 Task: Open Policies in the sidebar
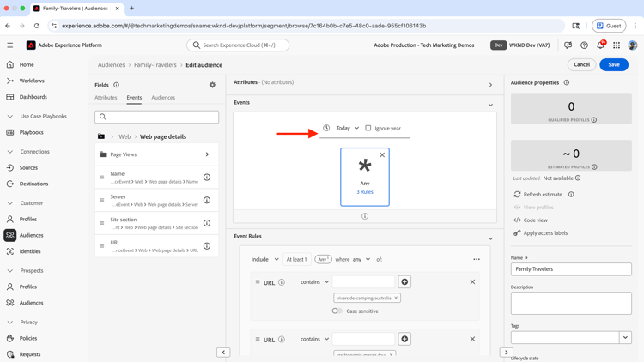tap(28, 338)
